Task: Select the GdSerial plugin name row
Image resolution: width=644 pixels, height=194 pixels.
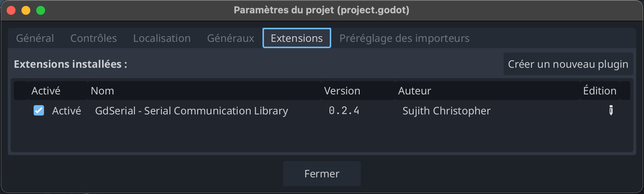Action: click(191, 111)
